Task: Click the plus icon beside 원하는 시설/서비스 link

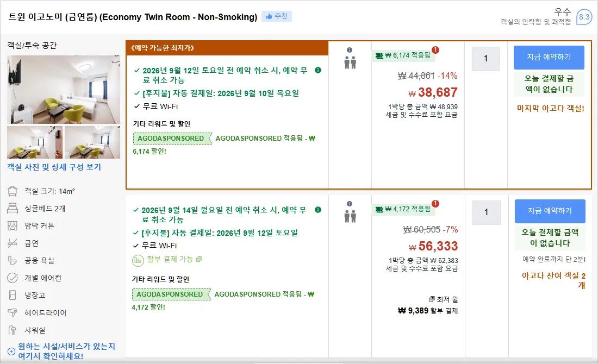Action: point(11,352)
